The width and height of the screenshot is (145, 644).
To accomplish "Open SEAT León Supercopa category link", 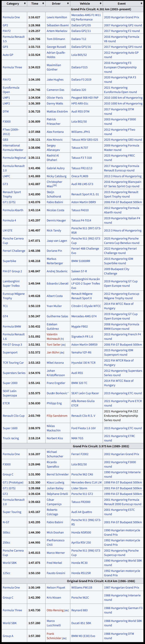I will [x=10, y=393].
